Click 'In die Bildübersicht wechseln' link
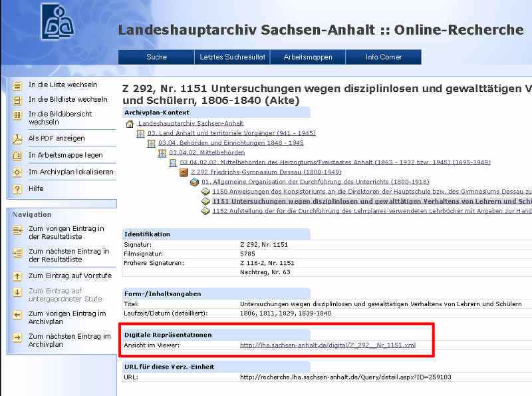Image resolution: width=532 pixels, height=396 pixels. (61, 118)
